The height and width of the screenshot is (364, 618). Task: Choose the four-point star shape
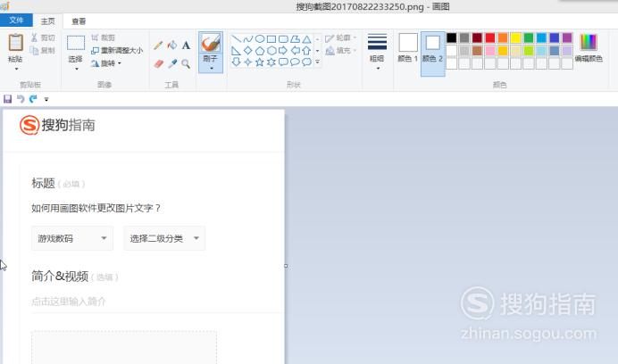click(x=248, y=62)
